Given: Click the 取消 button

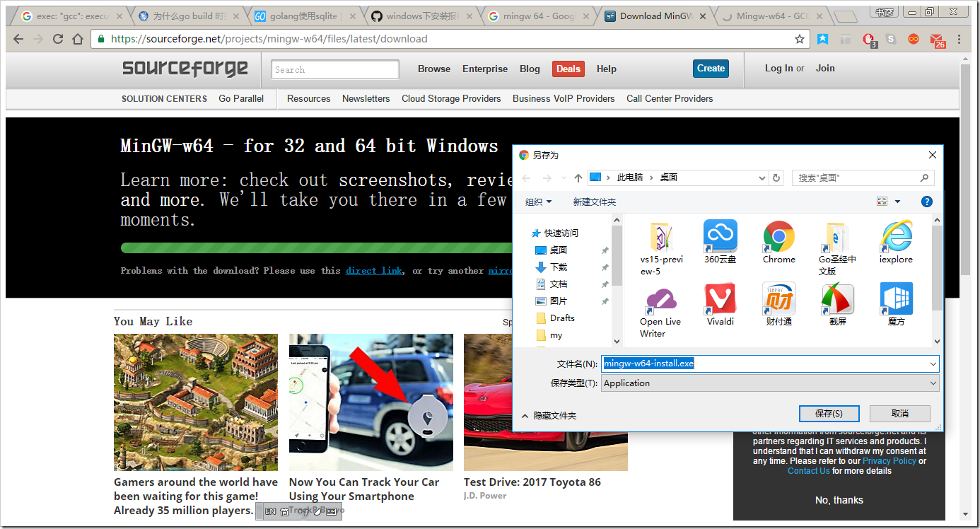Looking at the screenshot, I should 900,414.
